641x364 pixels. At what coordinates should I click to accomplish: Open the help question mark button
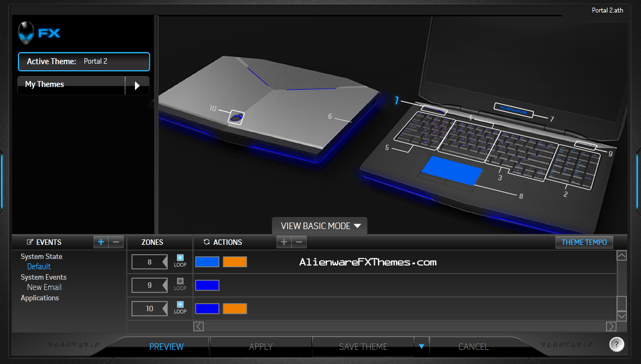(x=616, y=344)
